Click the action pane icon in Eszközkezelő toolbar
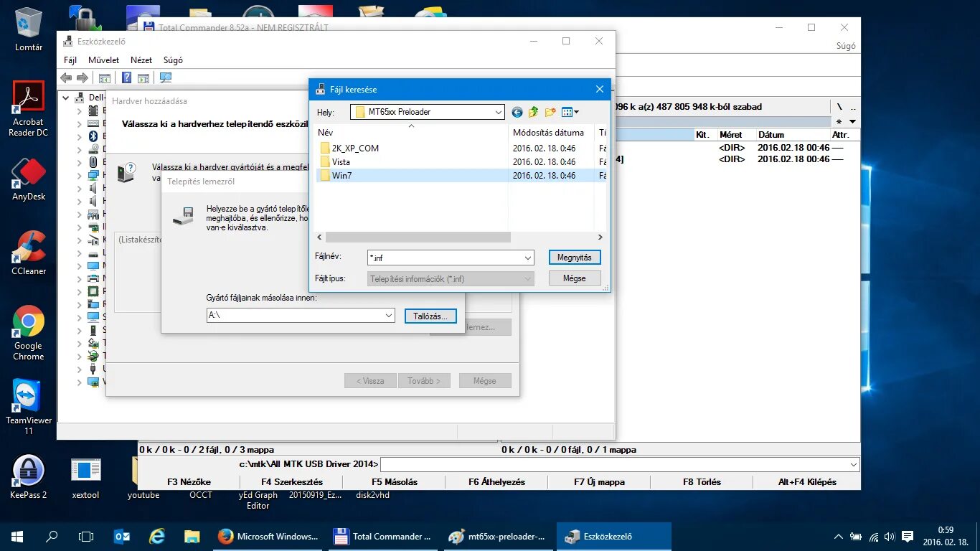Image resolution: width=980 pixels, height=551 pixels. 143,77
